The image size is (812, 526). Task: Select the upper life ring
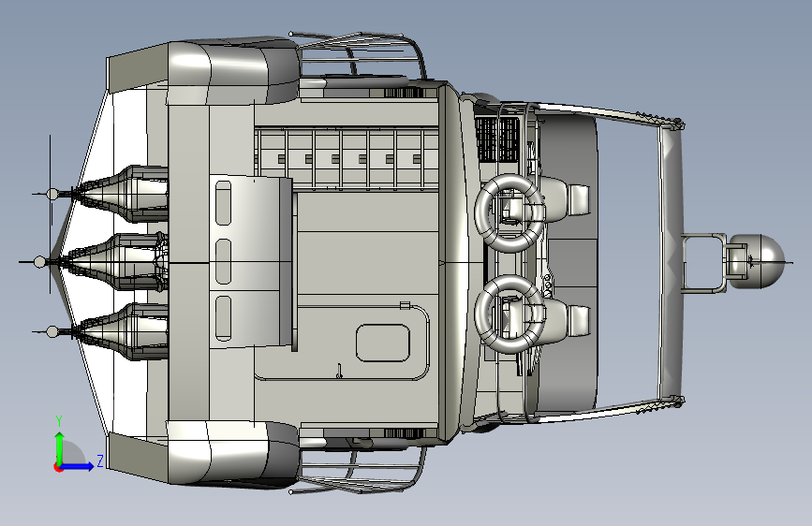(x=509, y=212)
